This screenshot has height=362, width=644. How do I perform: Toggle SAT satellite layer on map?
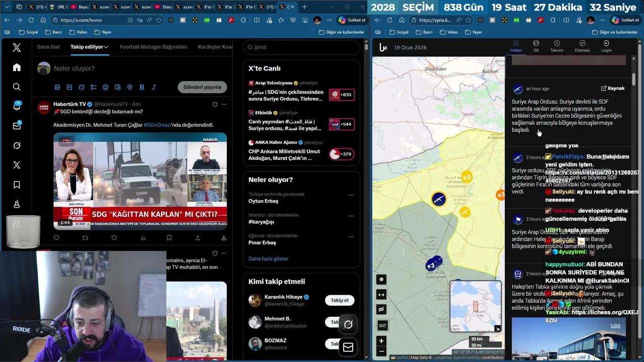coord(382,325)
